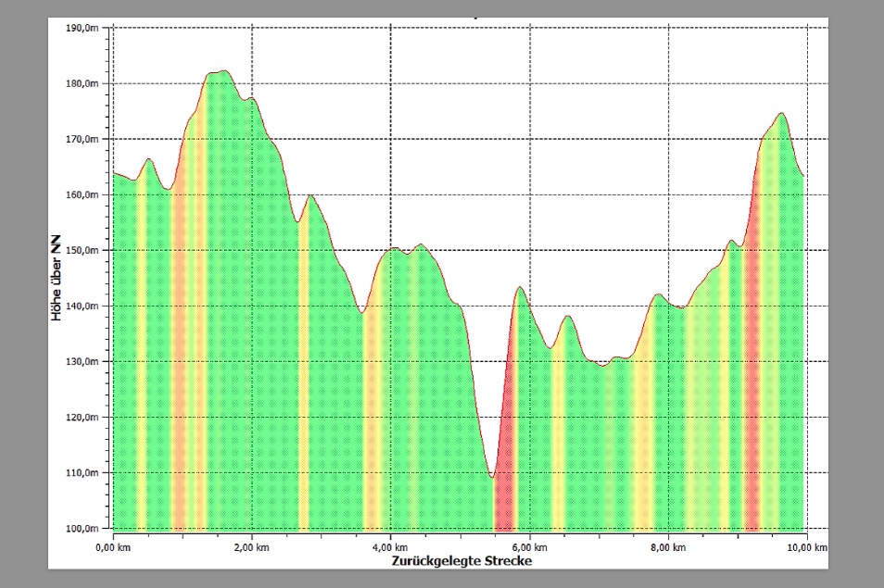Pick the 130,0m elevation axis label
The width and height of the screenshot is (884, 588).
point(82,361)
